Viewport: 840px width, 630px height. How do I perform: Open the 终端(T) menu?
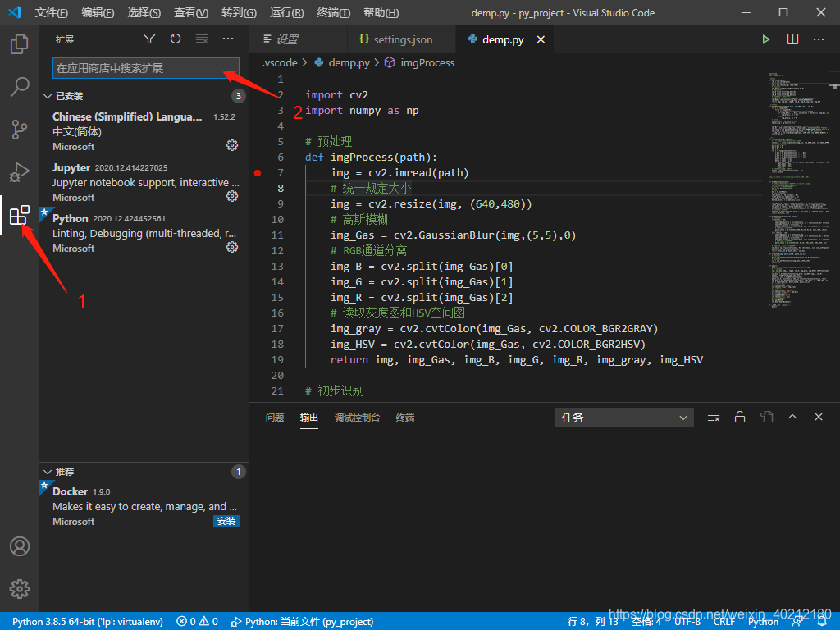333,12
